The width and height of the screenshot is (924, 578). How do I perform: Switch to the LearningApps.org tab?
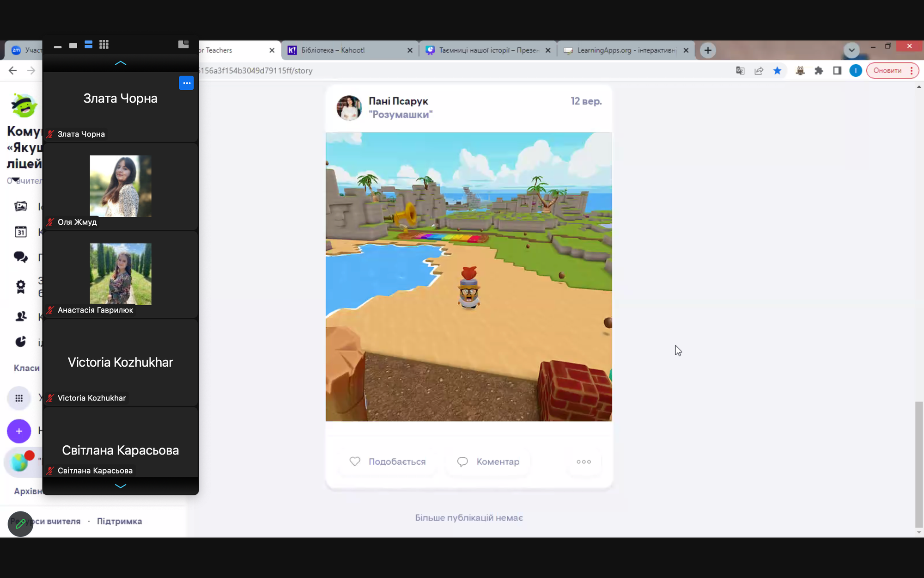coord(626,50)
